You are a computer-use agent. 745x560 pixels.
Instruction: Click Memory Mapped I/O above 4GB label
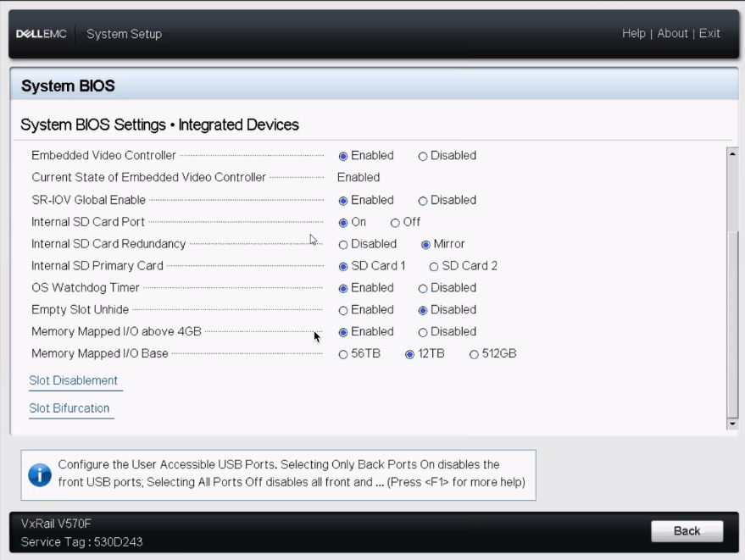116,331
